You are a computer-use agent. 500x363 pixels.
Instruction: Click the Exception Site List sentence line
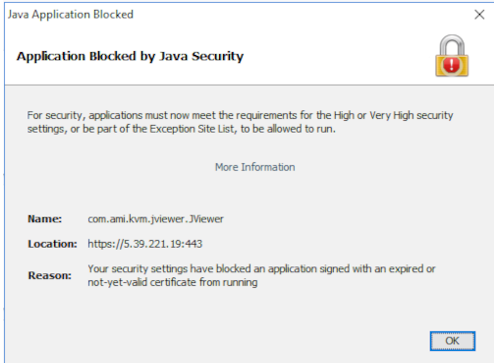[181, 129]
